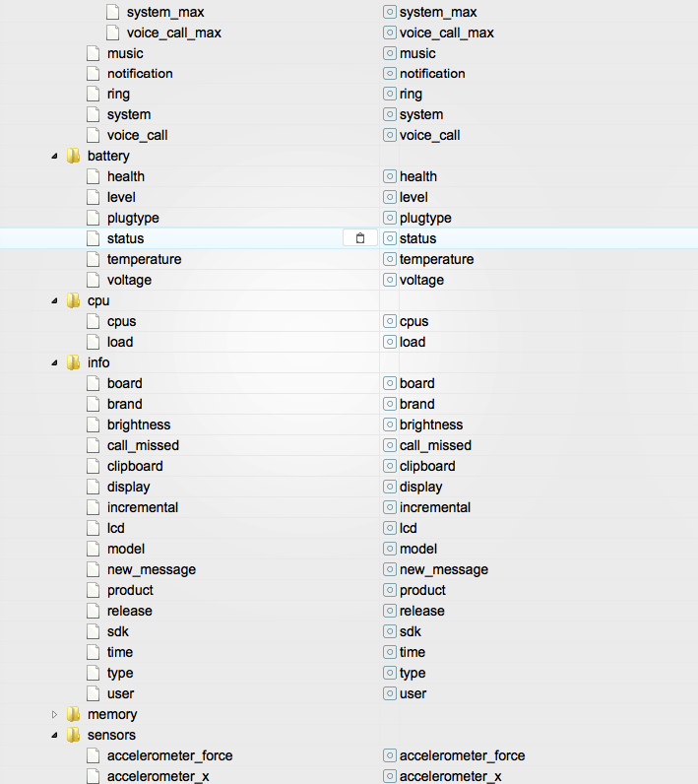Click the file icon beside clipboard
The width and height of the screenshot is (698, 784).
pos(93,466)
